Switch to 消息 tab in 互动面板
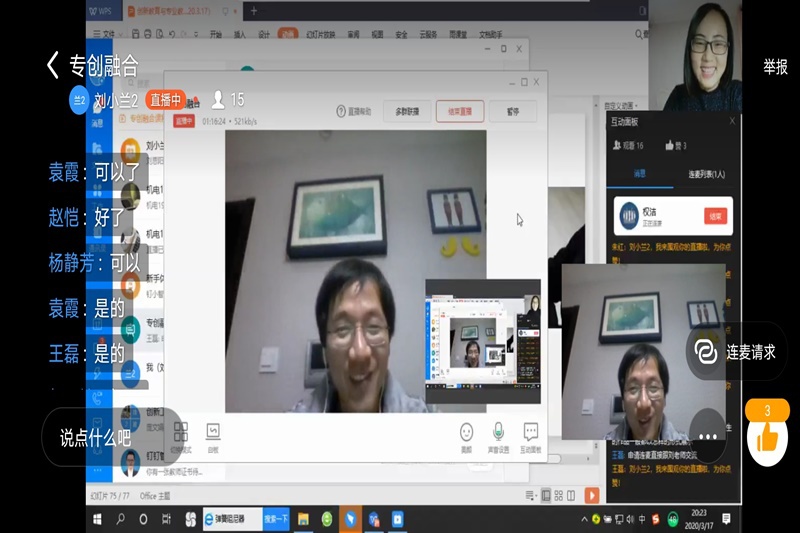The image size is (800, 533). click(639, 174)
